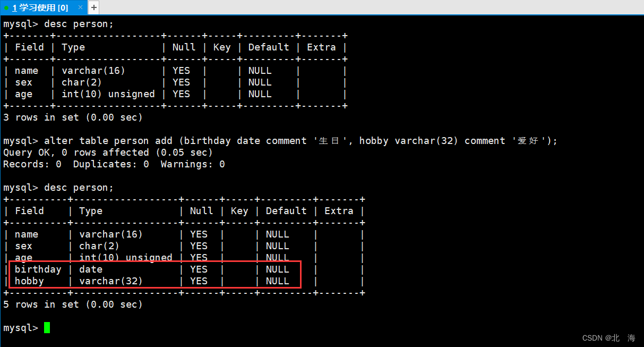The height and width of the screenshot is (347, 644).
Task: Click the '爱好' comment string
Action: coord(529,141)
